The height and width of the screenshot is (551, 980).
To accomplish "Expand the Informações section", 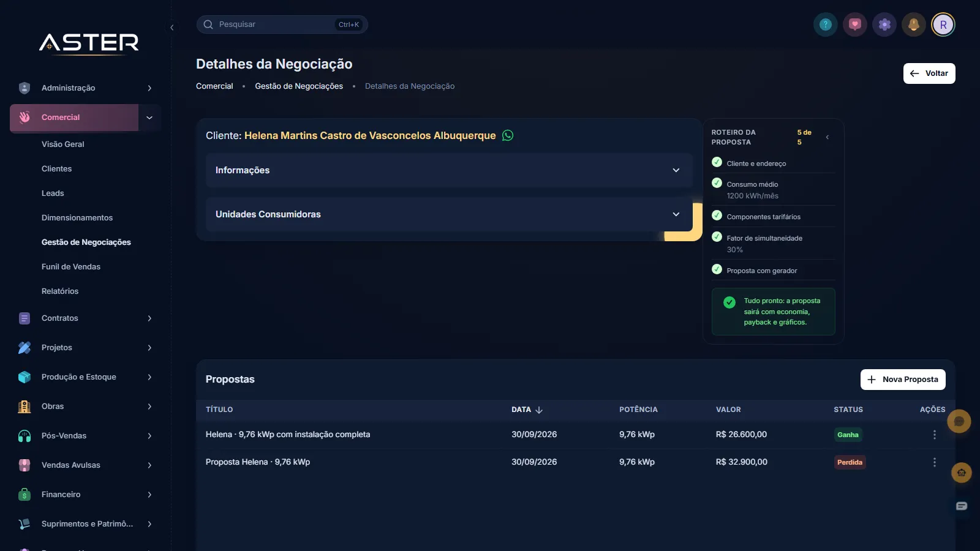I will click(x=449, y=170).
